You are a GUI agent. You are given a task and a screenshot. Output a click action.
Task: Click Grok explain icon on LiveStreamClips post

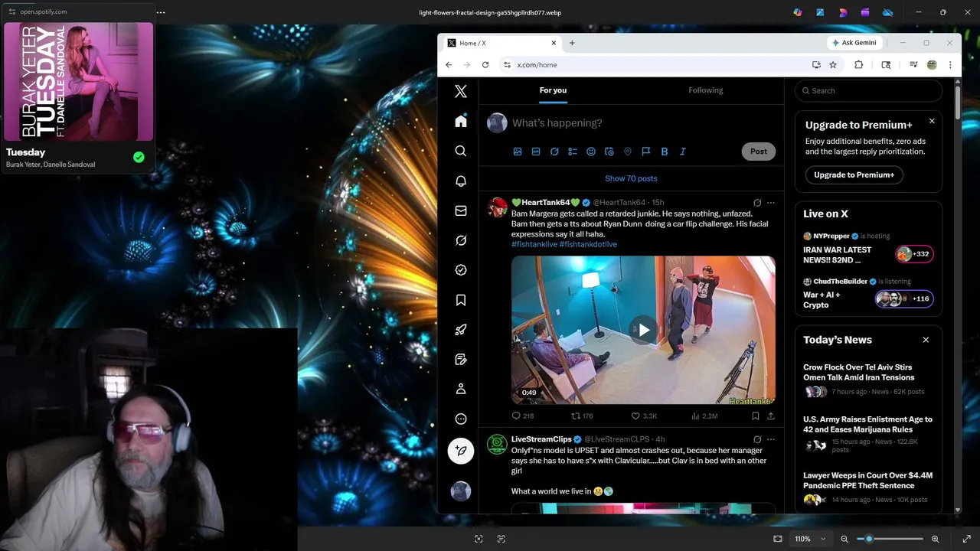coord(757,439)
